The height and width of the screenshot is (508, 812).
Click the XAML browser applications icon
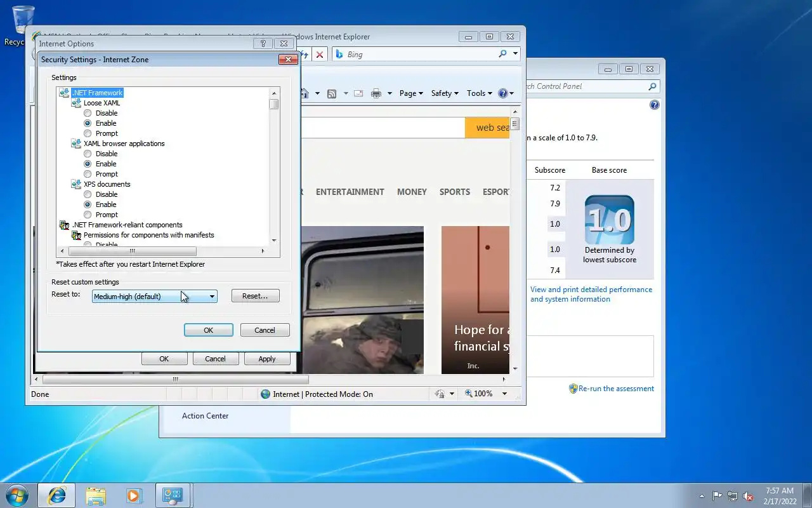(x=76, y=144)
